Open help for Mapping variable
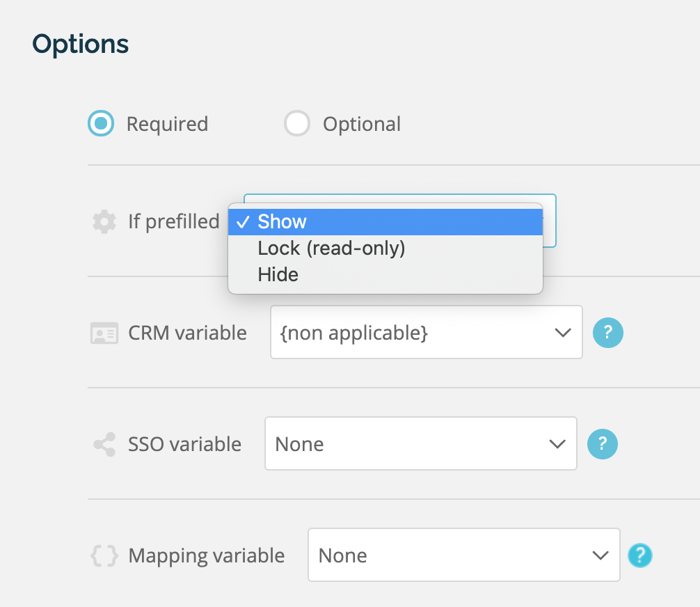700x607 pixels. 640,555
